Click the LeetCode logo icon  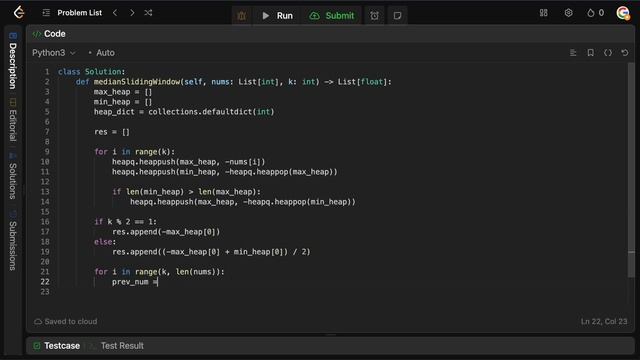(19, 13)
